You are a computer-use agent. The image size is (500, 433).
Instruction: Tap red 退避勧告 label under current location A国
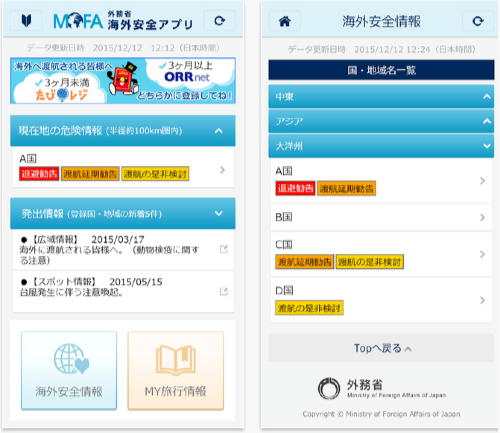pos(39,174)
